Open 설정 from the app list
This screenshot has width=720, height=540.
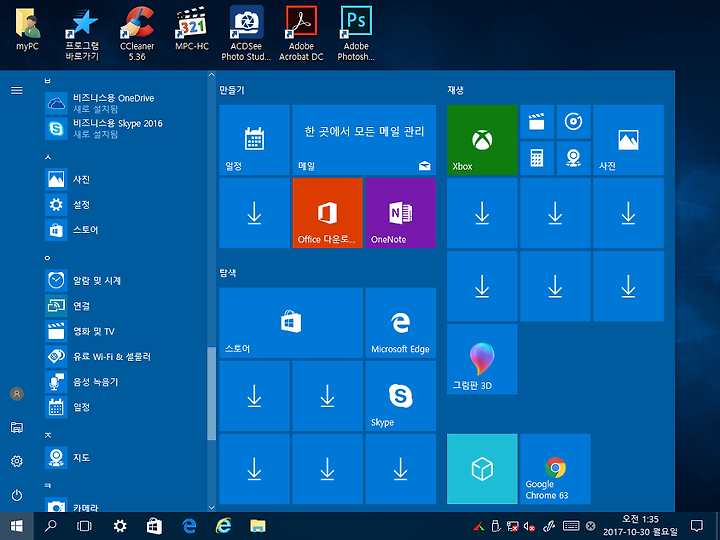pyautogui.click(x=125, y=204)
